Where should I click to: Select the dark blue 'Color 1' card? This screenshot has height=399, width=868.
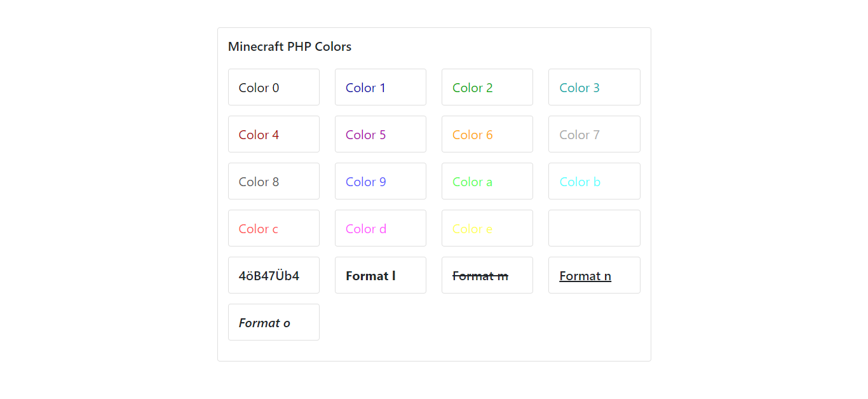coord(381,87)
